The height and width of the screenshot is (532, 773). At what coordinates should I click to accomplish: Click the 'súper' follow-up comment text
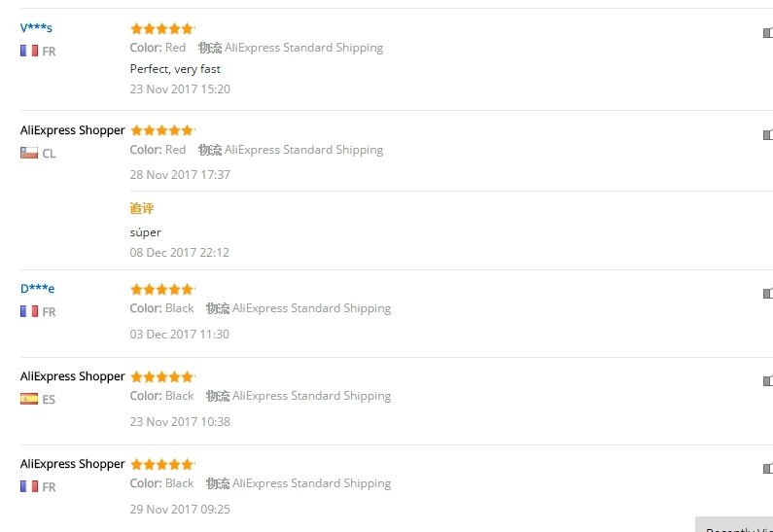[146, 232]
